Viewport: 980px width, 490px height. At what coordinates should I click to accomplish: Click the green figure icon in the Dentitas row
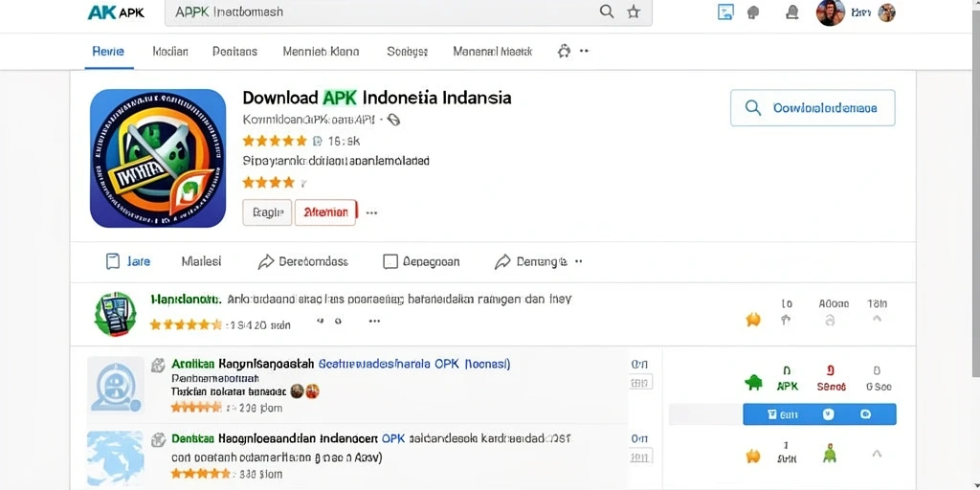(x=830, y=453)
